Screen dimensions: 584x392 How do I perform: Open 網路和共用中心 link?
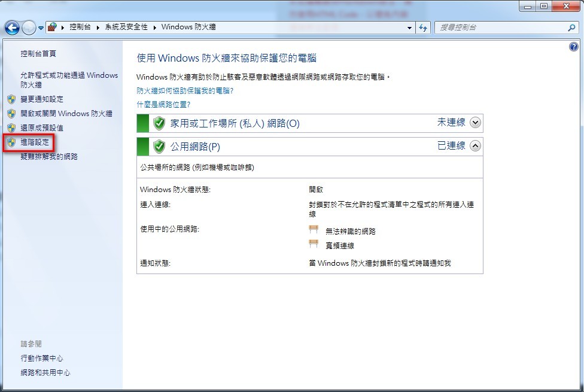(45, 373)
